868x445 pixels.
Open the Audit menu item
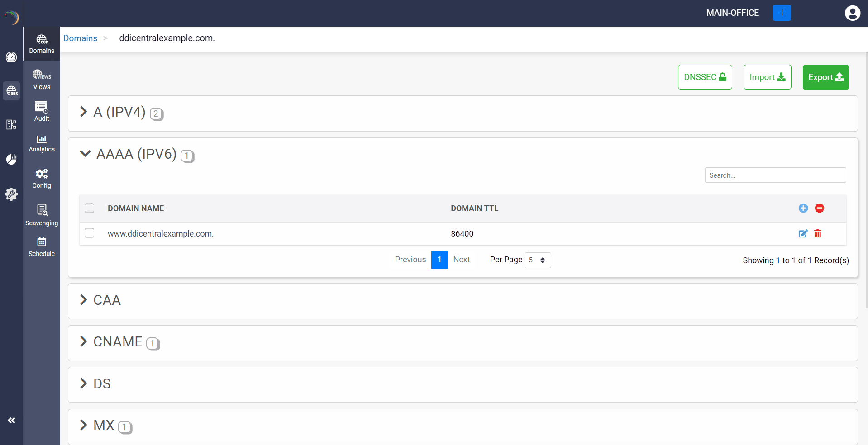click(x=42, y=111)
